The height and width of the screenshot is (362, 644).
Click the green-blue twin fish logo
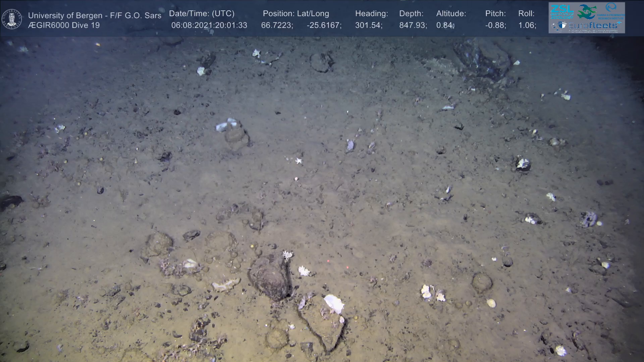coord(586,11)
